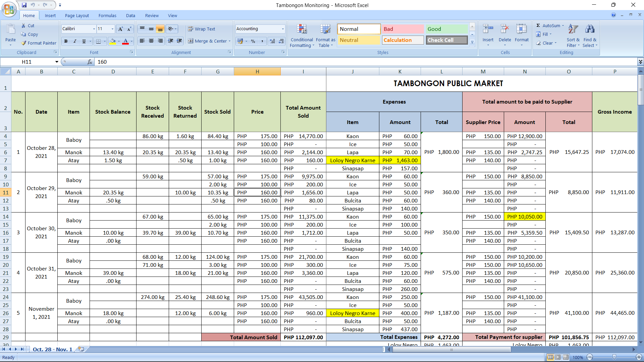Toggle Wrap Text on selected cell
644x362 pixels.
coord(201,29)
